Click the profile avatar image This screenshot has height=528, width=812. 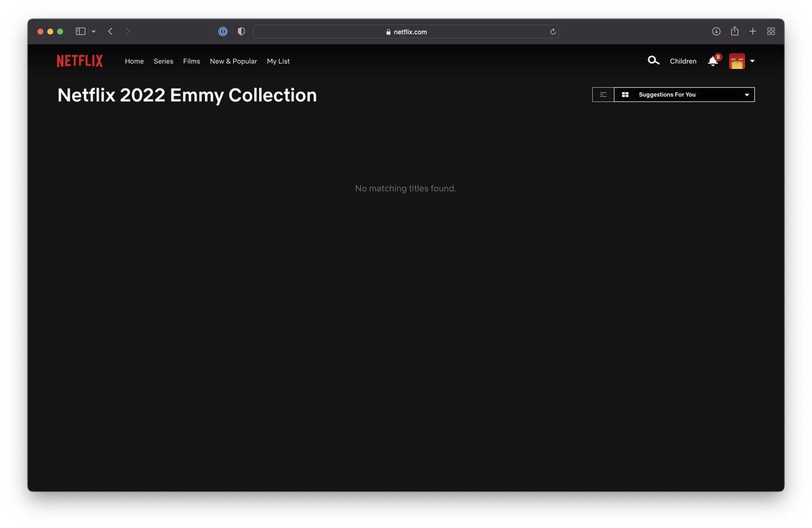tap(737, 61)
